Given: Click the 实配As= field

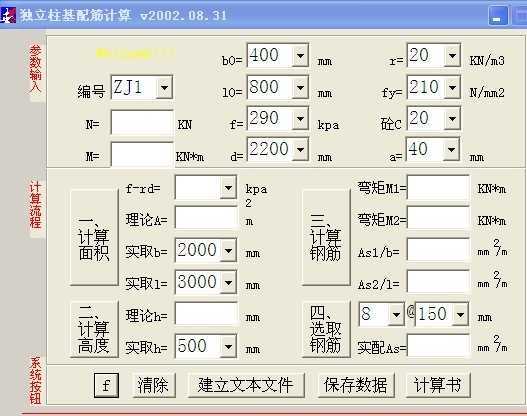Looking at the screenshot, I should tap(438, 345).
